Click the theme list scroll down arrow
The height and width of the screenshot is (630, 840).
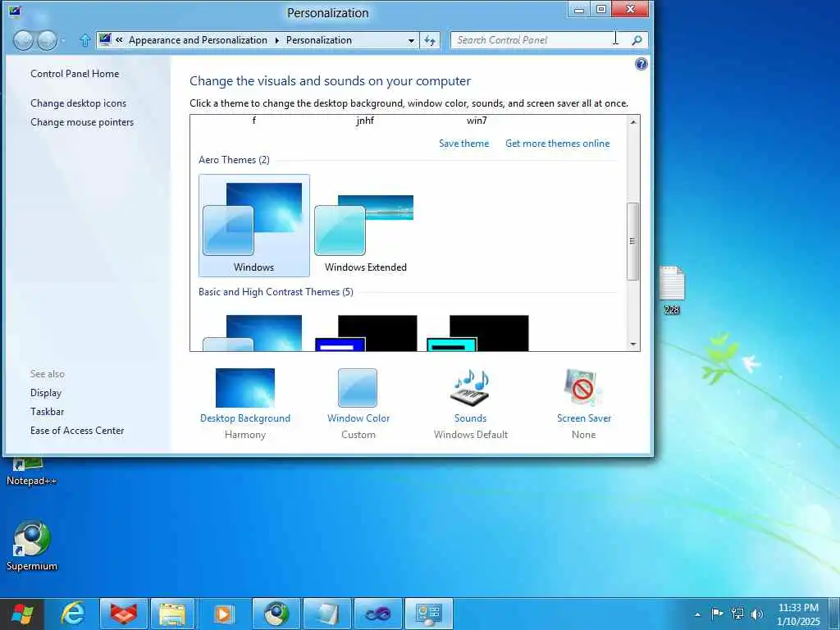633,345
